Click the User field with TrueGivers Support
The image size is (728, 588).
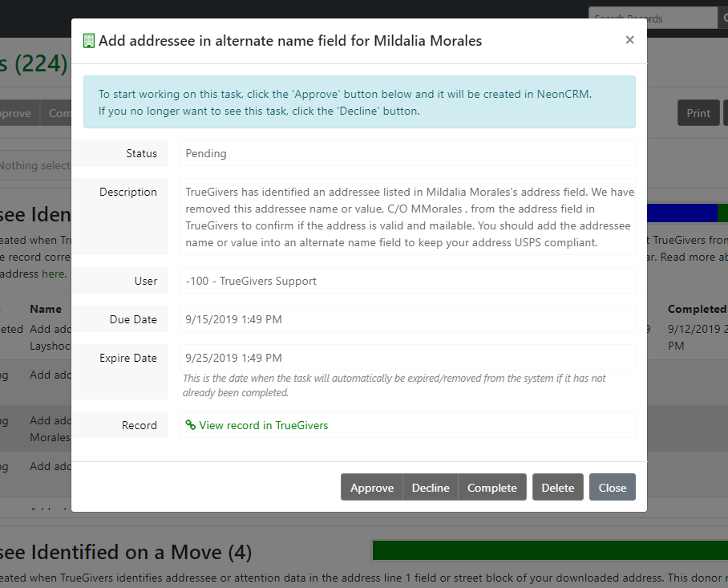click(x=406, y=281)
